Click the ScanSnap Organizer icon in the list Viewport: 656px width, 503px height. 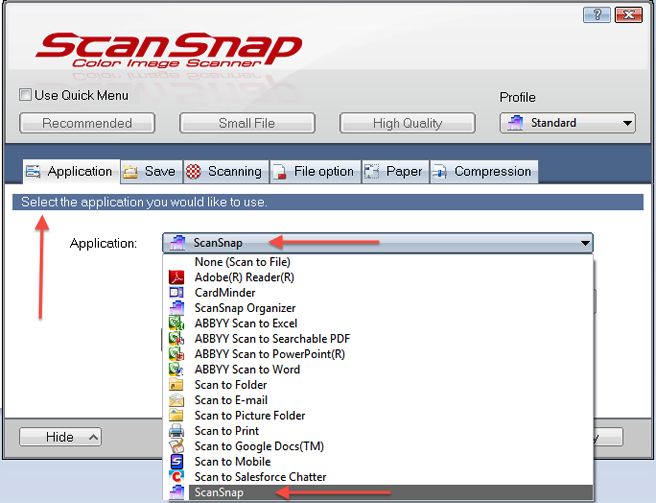pyautogui.click(x=176, y=308)
